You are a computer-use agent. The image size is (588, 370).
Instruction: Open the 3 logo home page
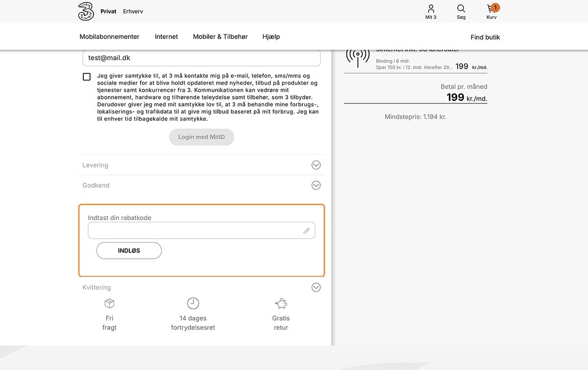coord(86,11)
